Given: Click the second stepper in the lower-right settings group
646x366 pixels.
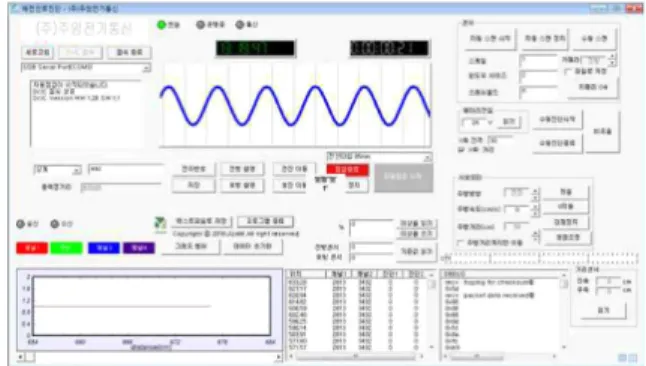Looking at the screenshot, I should (x=535, y=210).
